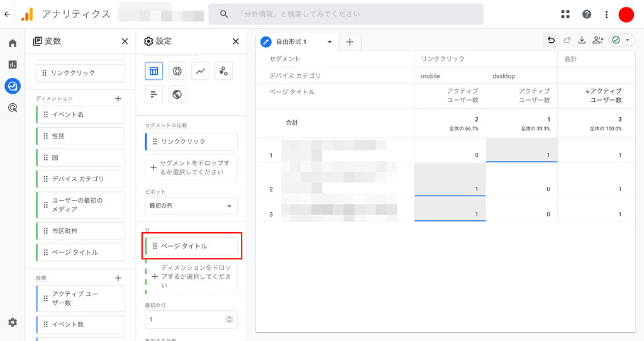Click the segment drop zone placeholder
The width and height of the screenshot is (644, 341).
[x=191, y=167]
